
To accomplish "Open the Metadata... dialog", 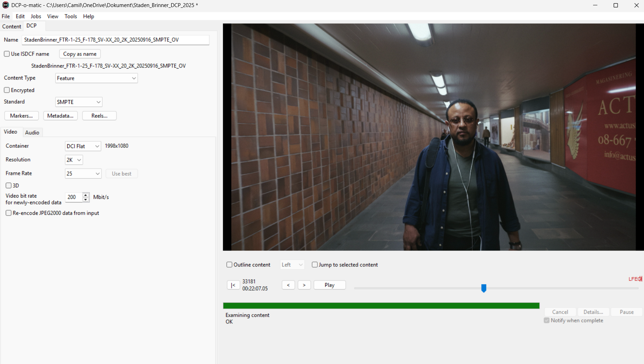I will pyautogui.click(x=60, y=116).
